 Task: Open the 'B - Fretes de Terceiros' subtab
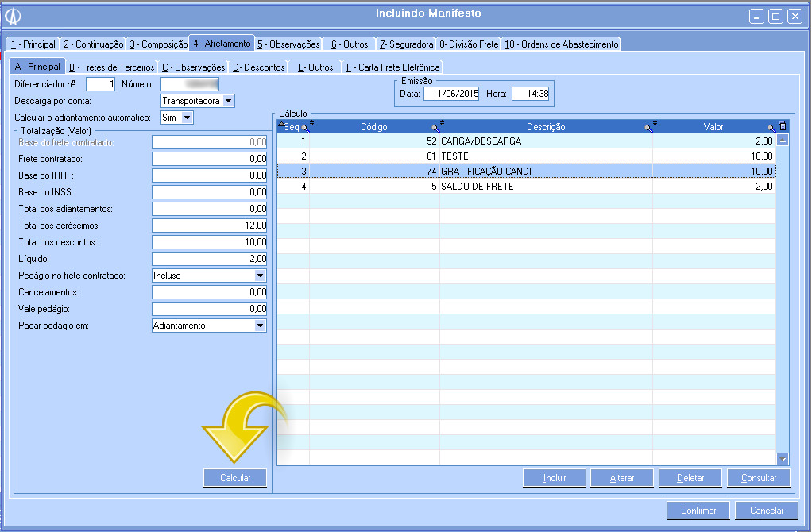tap(112, 67)
